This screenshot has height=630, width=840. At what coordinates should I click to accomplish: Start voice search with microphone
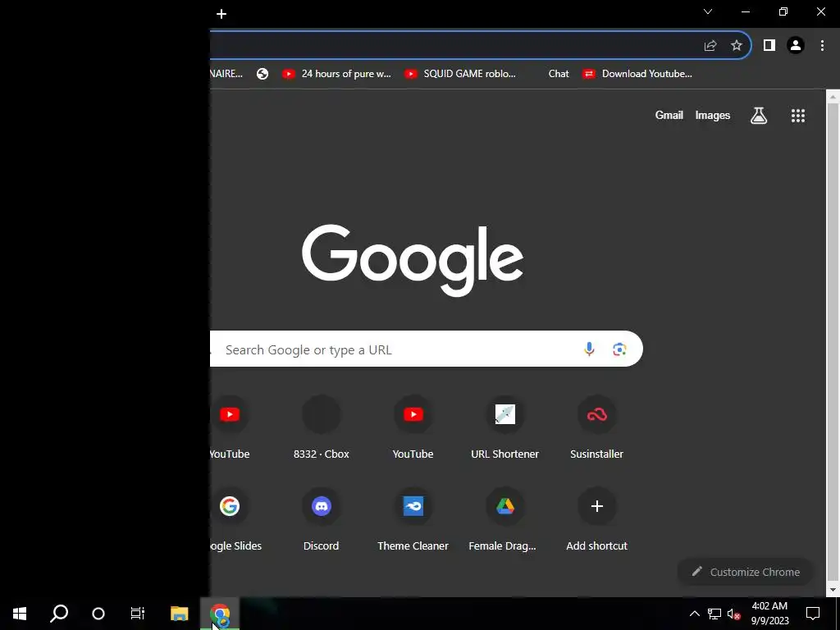[589, 349]
